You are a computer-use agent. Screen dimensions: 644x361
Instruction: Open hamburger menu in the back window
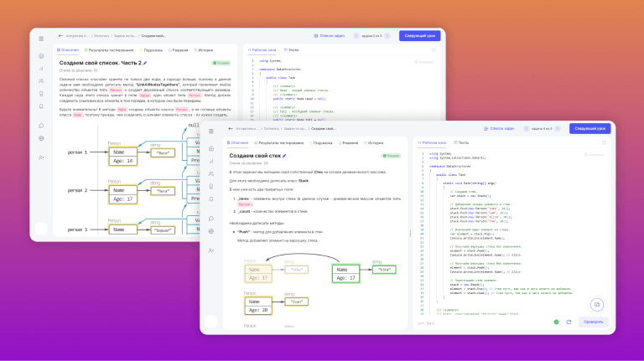click(41, 37)
